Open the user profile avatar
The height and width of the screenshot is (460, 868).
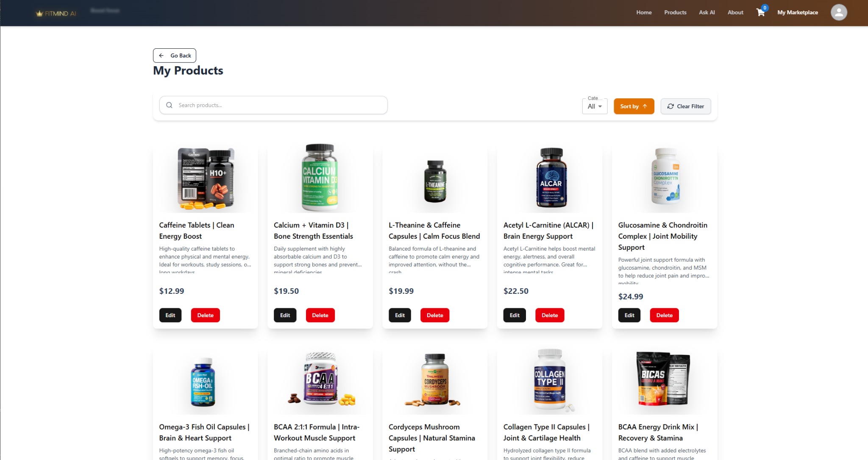[839, 12]
